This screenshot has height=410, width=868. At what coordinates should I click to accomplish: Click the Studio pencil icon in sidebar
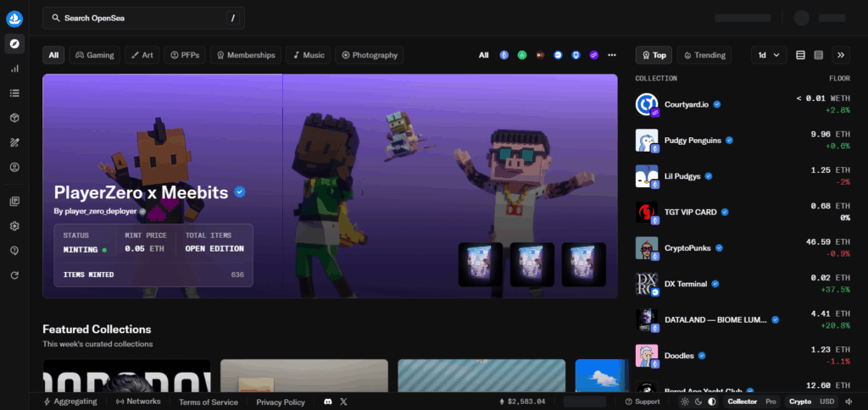(x=14, y=142)
